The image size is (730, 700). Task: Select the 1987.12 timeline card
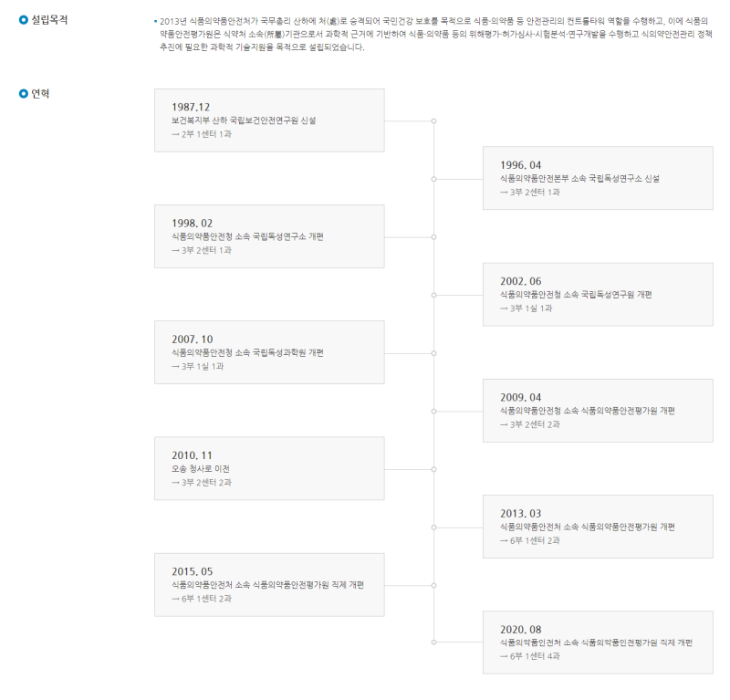click(269, 120)
